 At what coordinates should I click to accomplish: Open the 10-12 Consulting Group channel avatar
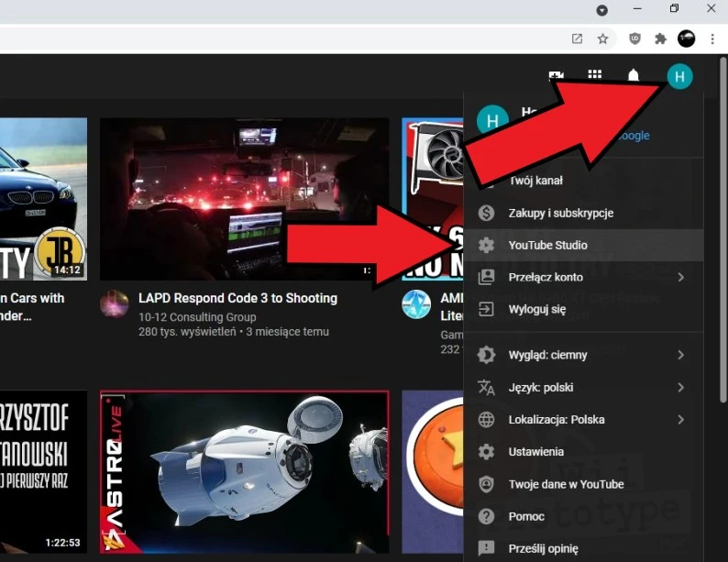pos(115,303)
